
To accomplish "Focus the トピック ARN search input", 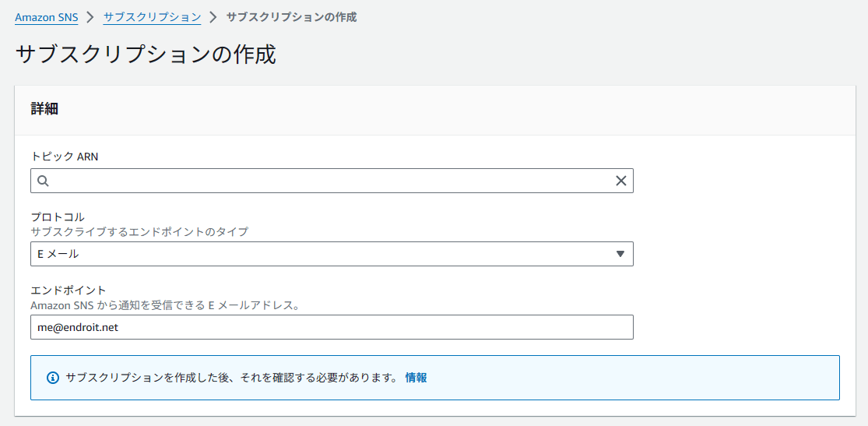I will pos(332,181).
